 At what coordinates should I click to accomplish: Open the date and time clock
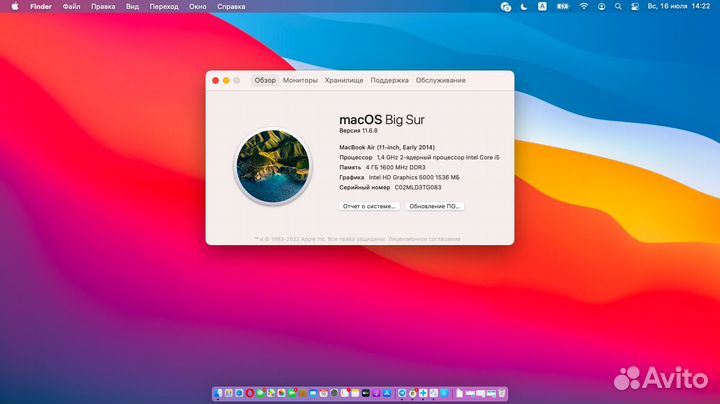679,6
